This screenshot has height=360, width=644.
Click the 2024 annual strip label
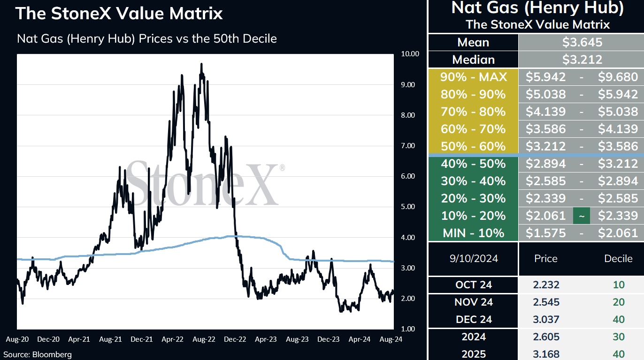[x=473, y=337]
